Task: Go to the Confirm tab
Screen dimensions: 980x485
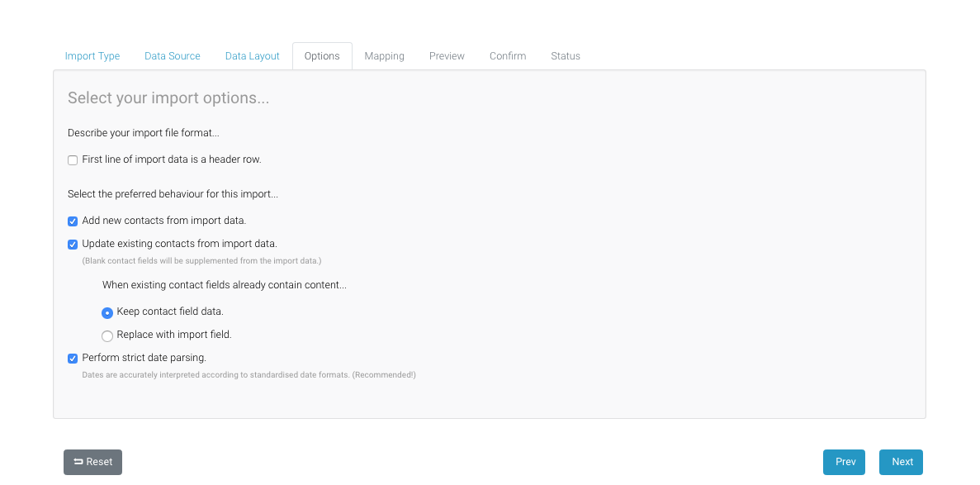Action: tap(508, 56)
